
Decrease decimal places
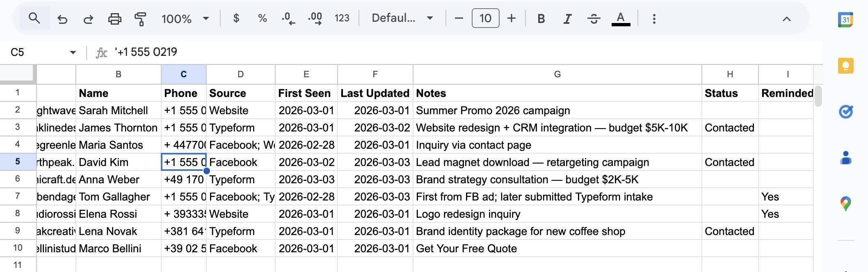pos(288,18)
